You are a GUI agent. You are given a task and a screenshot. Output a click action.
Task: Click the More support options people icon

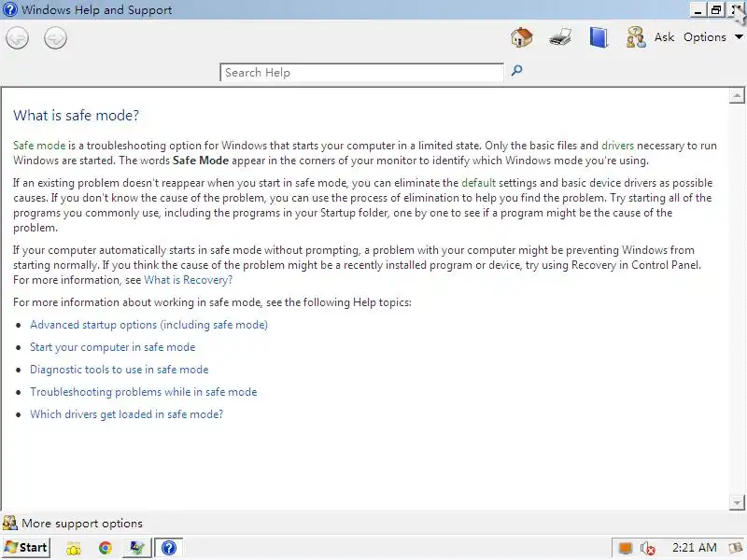click(x=10, y=523)
